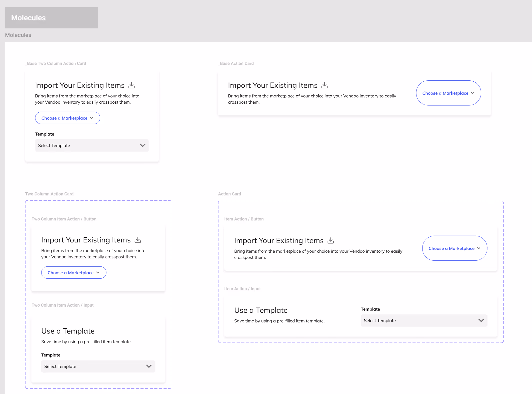Image resolution: width=532 pixels, height=394 pixels.
Task: Click the Molecules label under the header
Action: 18,35
